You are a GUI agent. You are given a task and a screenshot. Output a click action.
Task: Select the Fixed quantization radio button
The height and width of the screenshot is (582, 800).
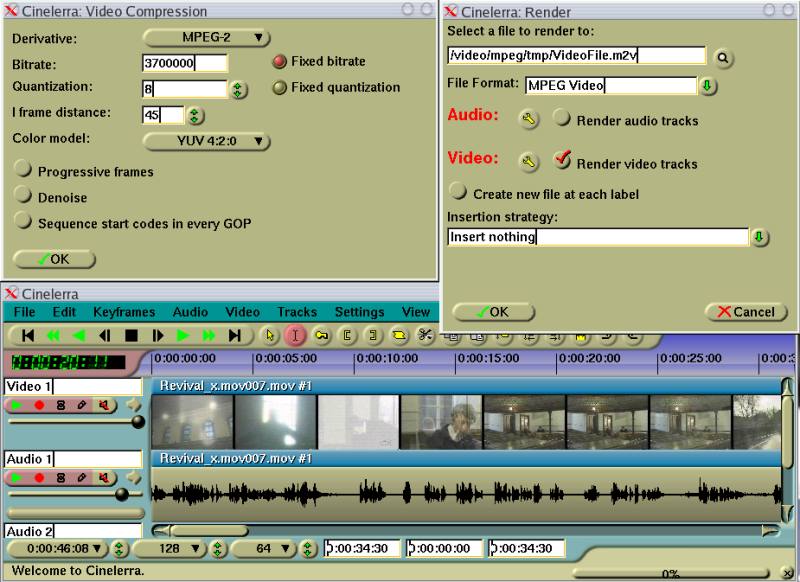(279, 88)
